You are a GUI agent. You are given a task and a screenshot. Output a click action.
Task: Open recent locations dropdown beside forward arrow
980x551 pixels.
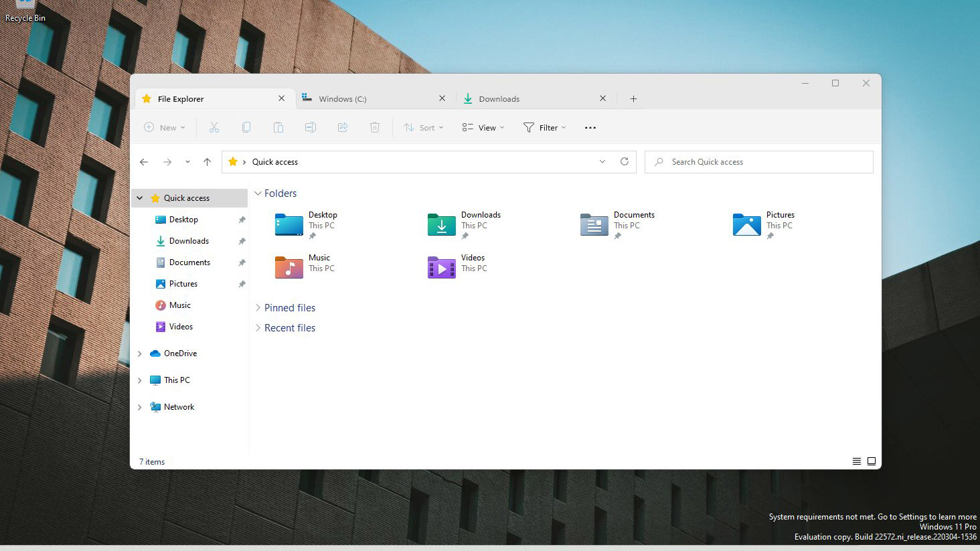187,162
